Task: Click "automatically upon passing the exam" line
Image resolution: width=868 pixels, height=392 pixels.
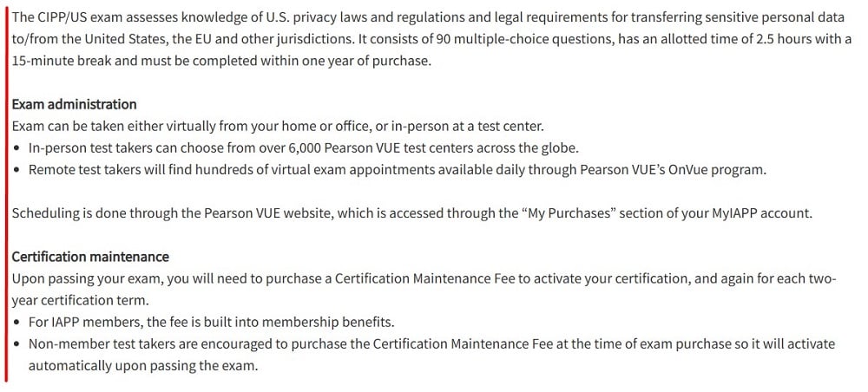Action: [x=143, y=366]
